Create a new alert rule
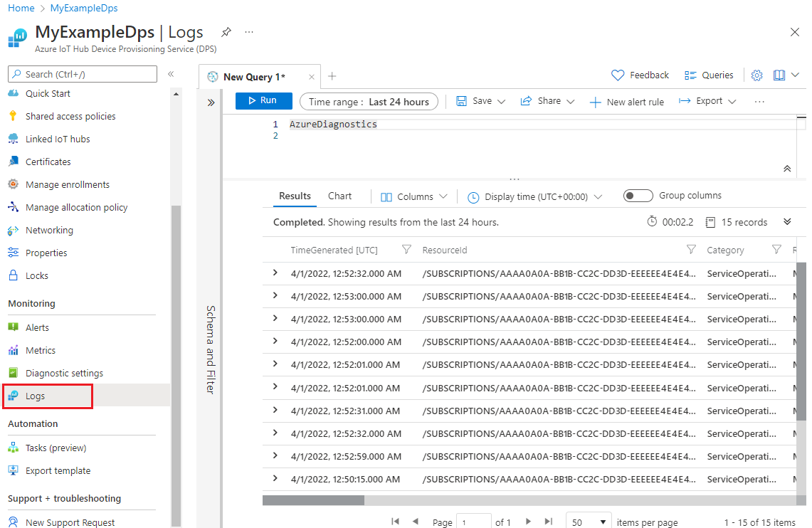The image size is (812, 528). click(x=626, y=101)
